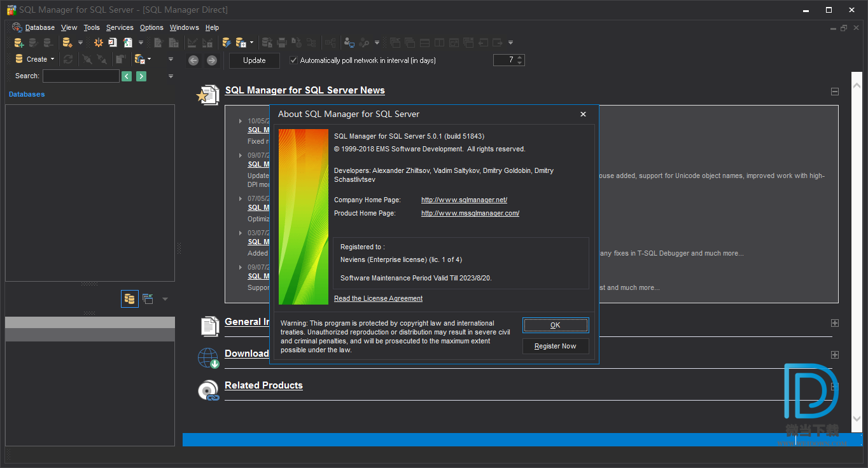The width and height of the screenshot is (868, 468).
Task: Select the database view icon below tree
Action: pos(130,299)
